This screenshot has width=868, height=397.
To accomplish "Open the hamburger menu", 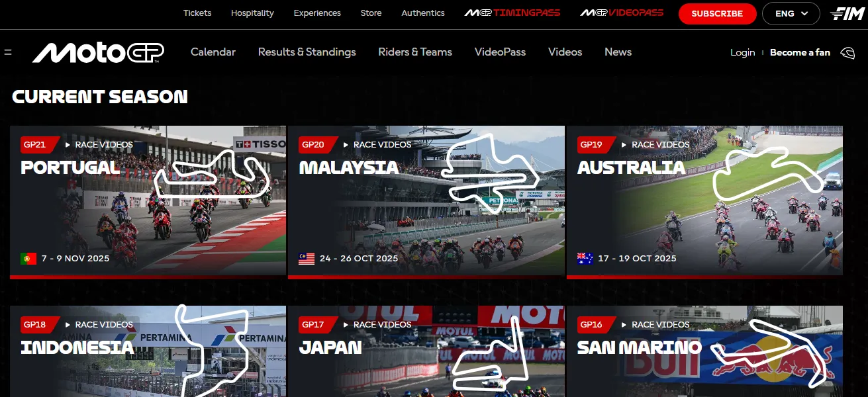I will 8,52.
